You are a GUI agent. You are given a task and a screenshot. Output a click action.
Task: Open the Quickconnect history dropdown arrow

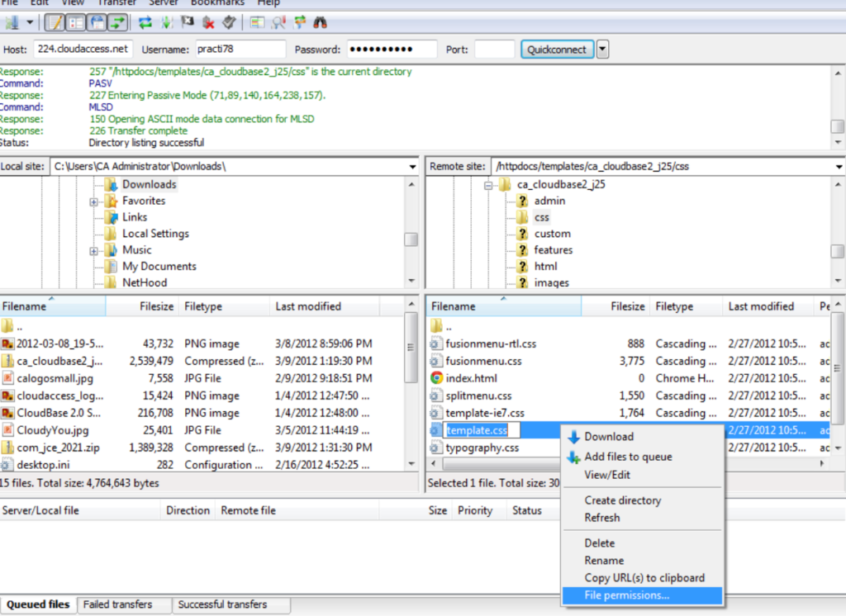pos(602,50)
